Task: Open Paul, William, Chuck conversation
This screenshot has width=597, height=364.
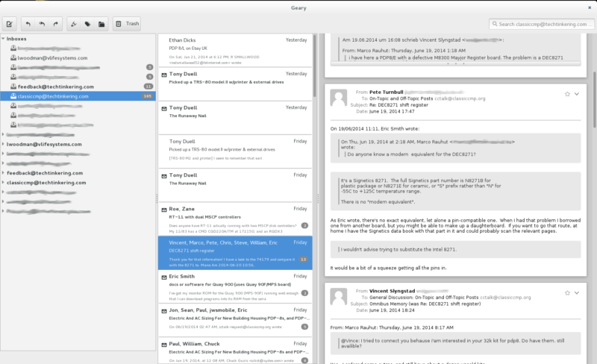Action: (235, 351)
